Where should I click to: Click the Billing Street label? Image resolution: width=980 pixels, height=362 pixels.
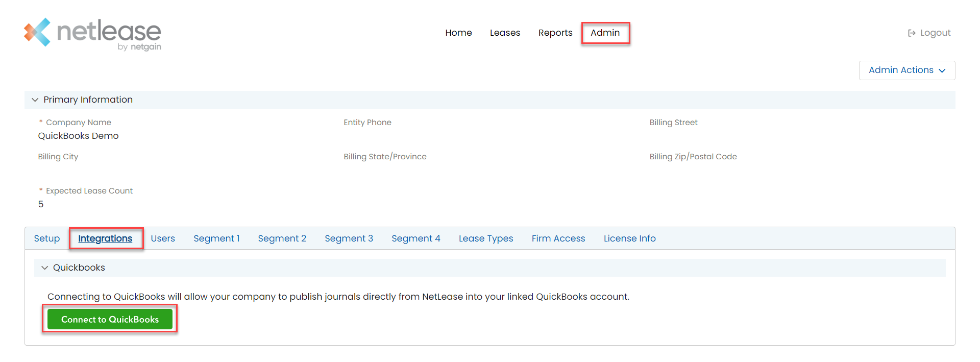673,123
